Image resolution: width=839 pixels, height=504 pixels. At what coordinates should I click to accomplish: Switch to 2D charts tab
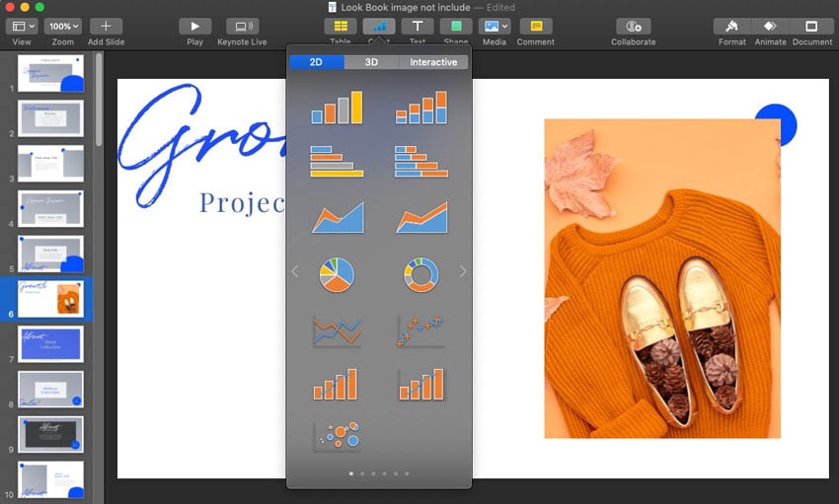coord(316,62)
